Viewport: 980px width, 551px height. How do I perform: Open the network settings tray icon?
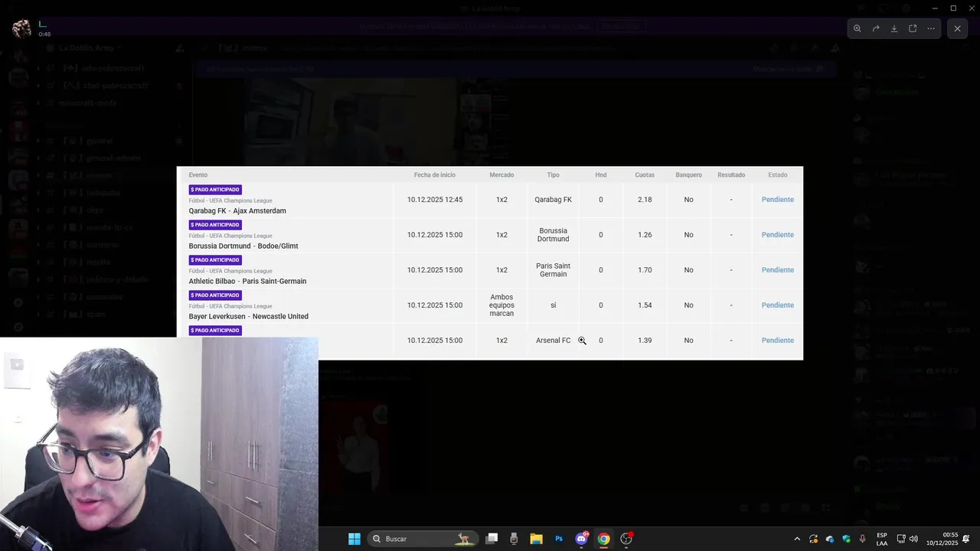click(x=901, y=539)
